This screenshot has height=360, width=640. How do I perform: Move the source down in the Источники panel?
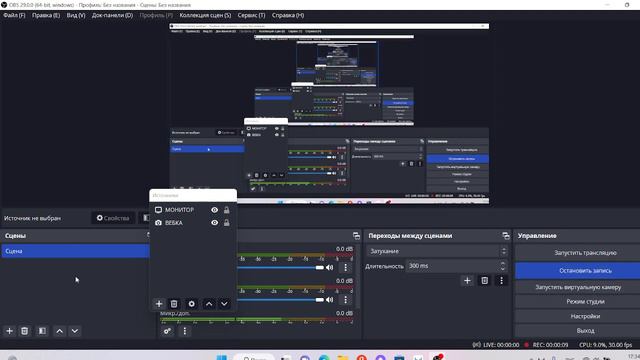[x=224, y=304]
